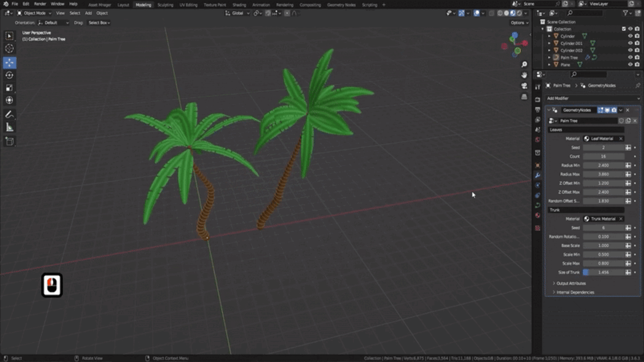
Task: Open the Modifiers wrench properties tab
Action: pyautogui.click(x=538, y=175)
